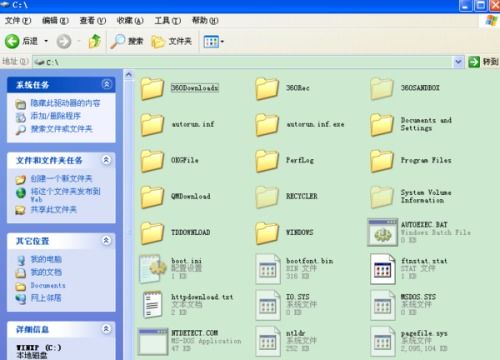The width and height of the screenshot is (500, 360).
Task: Open My Network Places (网上邻居) link
Action: 46,298
